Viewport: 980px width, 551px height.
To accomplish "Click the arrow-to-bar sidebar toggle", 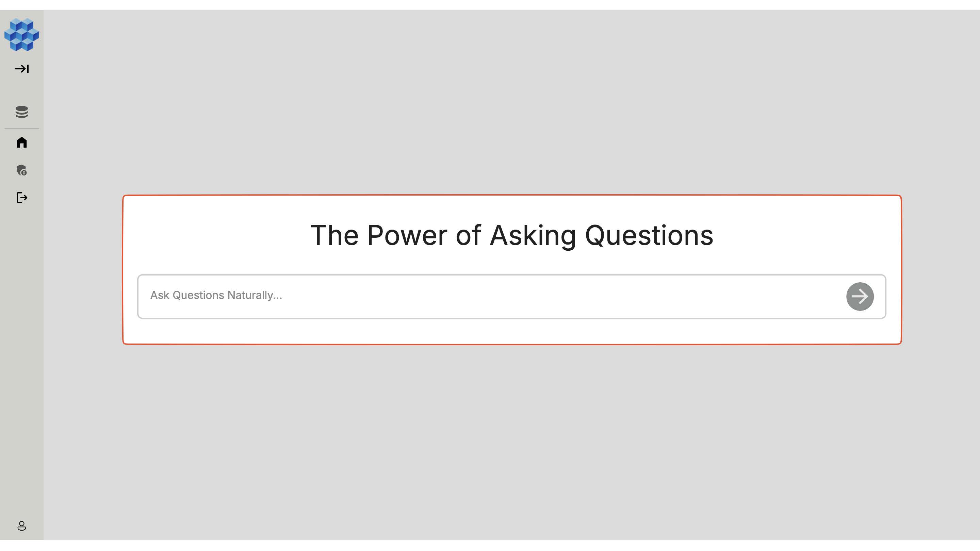I will tap(22, 69).
